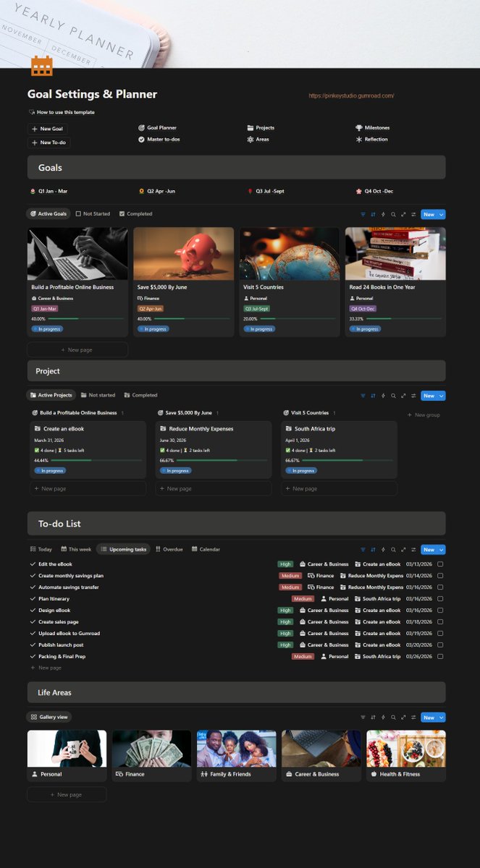The image size is (480, 868).
Task: Check the box for Plan Itinerary
Action: (440, 599)
